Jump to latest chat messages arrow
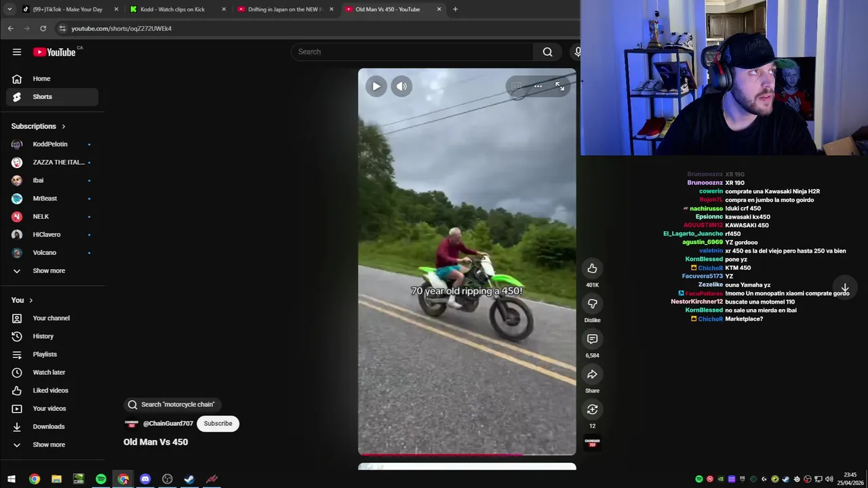 [845, 289]
